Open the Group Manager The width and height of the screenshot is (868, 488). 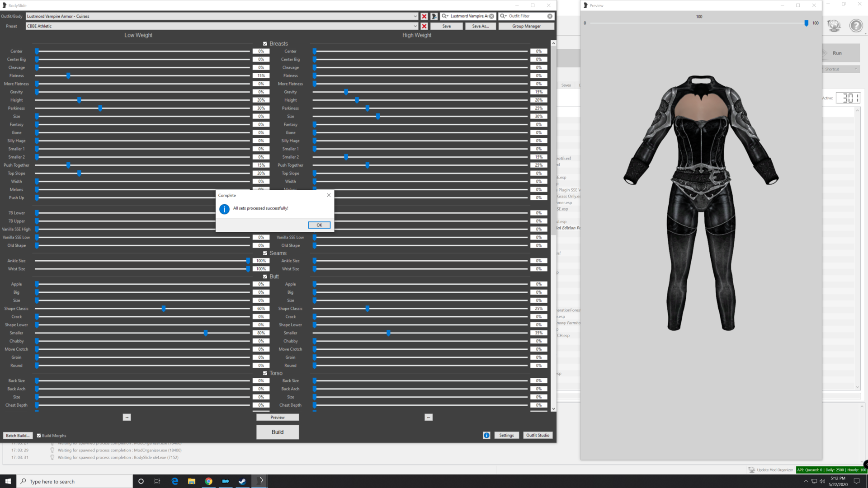526,26
